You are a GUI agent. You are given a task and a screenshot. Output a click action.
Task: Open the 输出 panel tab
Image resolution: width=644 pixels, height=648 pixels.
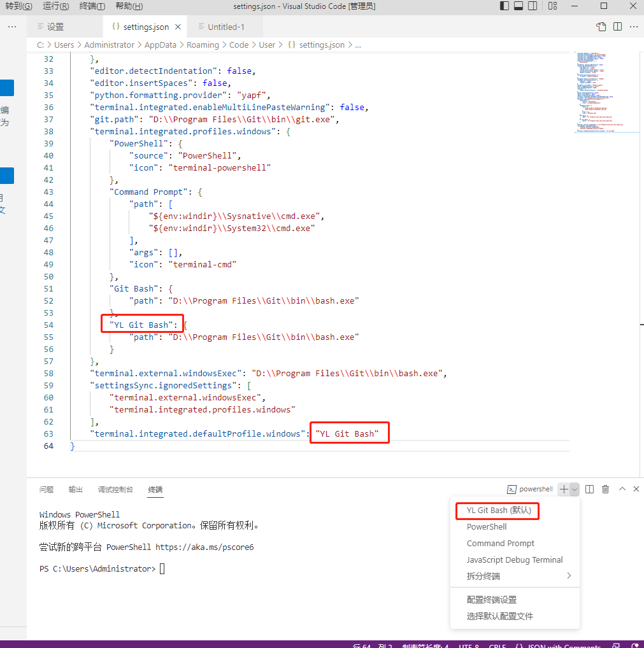(x=76, y=490)
